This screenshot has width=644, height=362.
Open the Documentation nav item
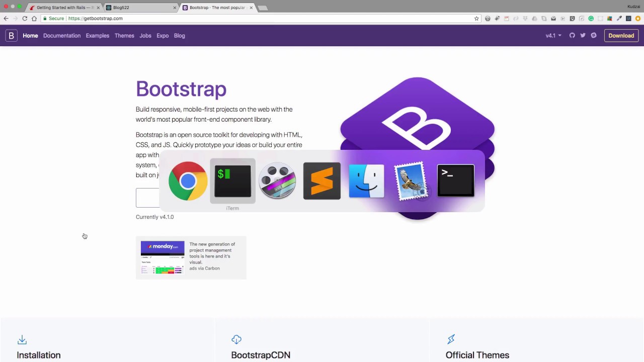point(62,36)
